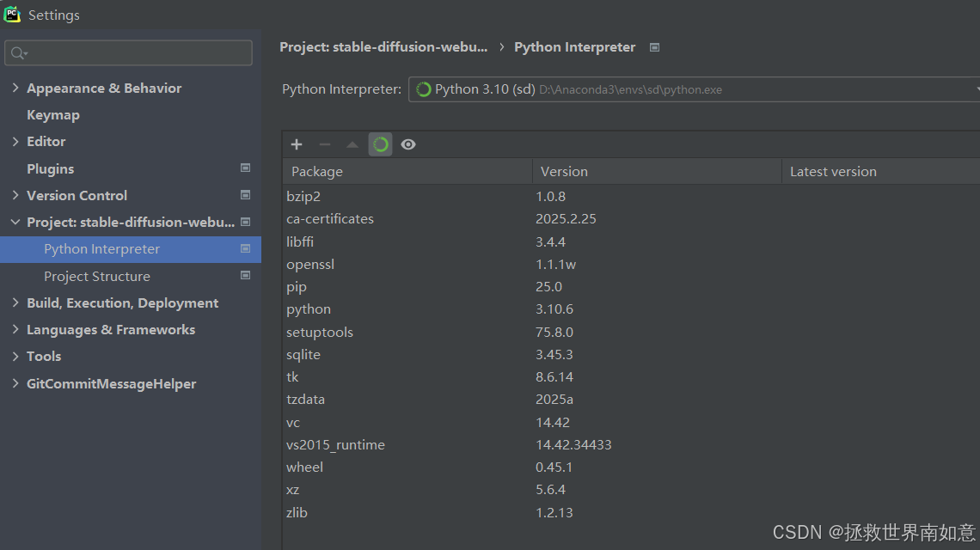Click the breadcrumb project-settings icon after Python Interpreter

coord(654,47)
